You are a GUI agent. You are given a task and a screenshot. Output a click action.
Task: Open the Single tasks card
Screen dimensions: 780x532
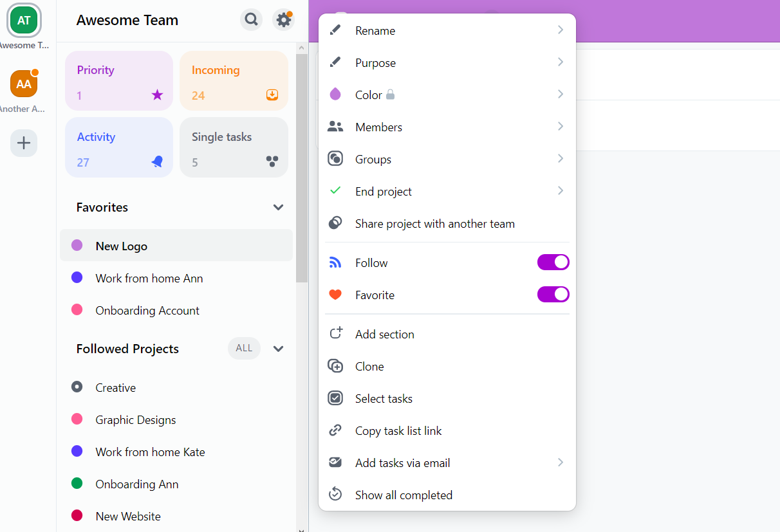(x=234, y=147)
